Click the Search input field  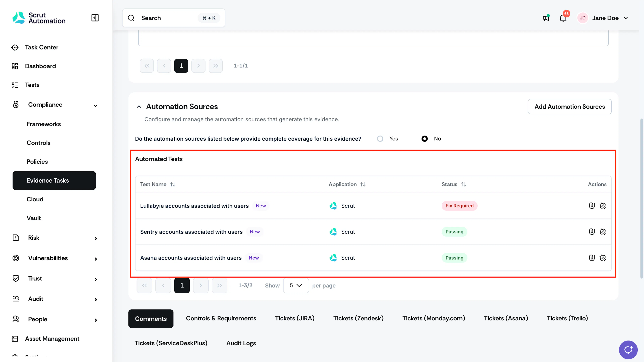point(174,18)
